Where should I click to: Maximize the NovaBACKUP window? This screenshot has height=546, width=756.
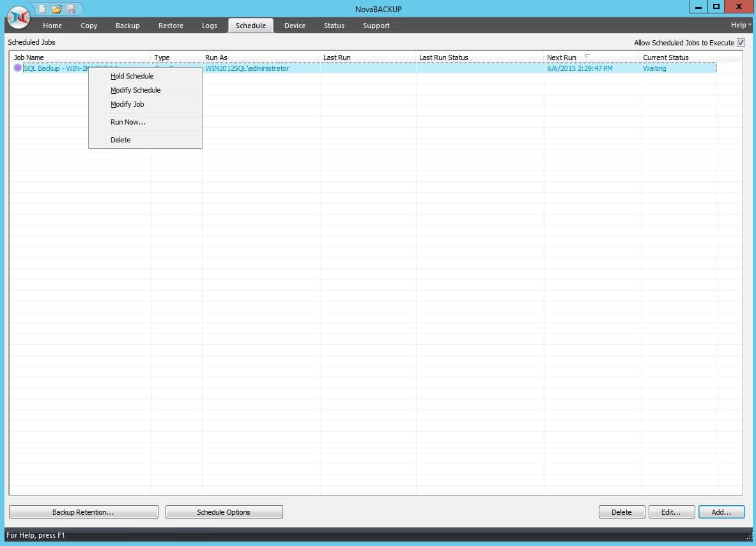[716, 7]
